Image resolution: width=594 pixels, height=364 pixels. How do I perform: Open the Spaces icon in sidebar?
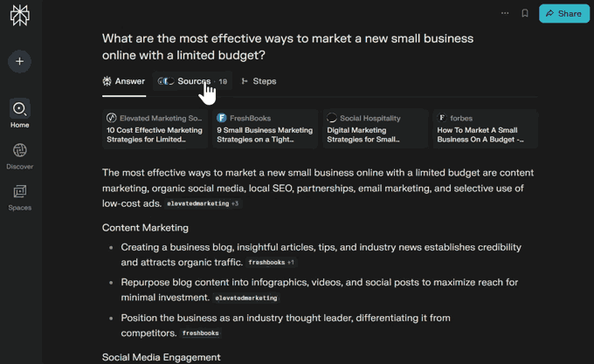[x=19, y=192]
